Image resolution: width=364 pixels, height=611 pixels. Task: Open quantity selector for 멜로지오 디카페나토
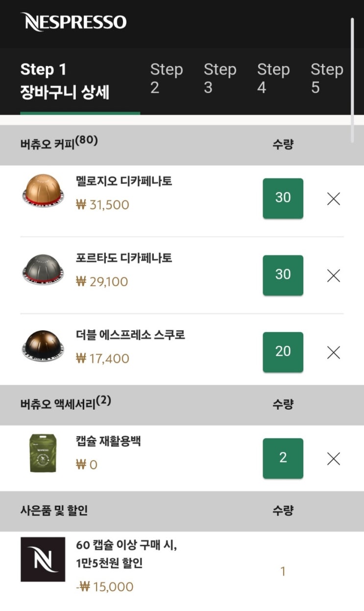283,198
